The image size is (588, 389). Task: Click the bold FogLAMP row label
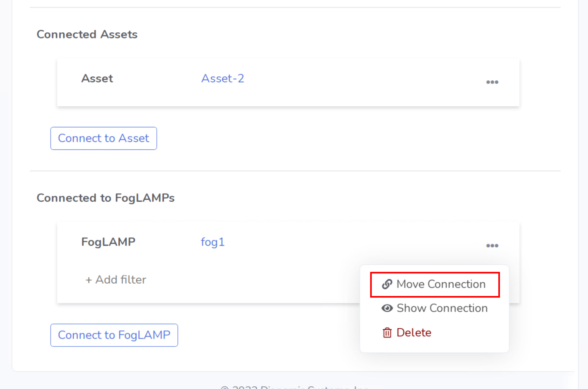tap(108, 242)
